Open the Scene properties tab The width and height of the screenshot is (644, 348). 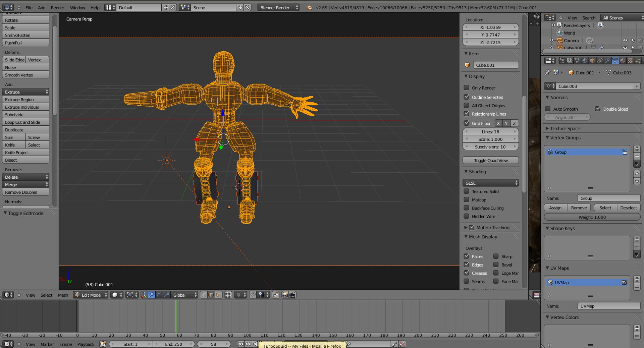click(577, 61)
